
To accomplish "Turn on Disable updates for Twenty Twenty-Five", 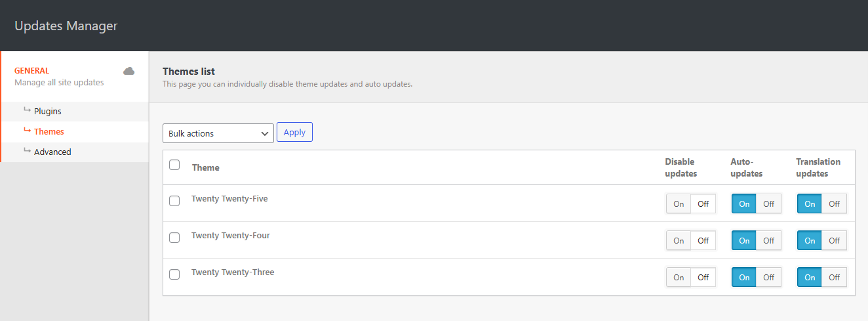I will [679, 204].
